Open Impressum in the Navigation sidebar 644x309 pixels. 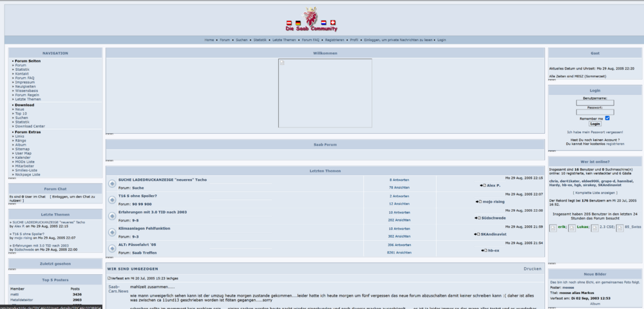pos(24,82)
